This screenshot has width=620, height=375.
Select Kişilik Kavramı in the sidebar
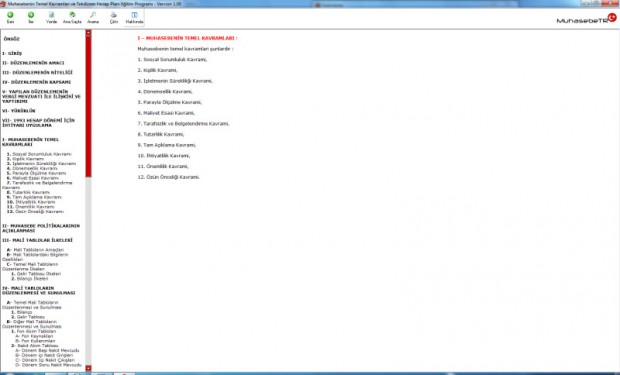tap(25, 159)
